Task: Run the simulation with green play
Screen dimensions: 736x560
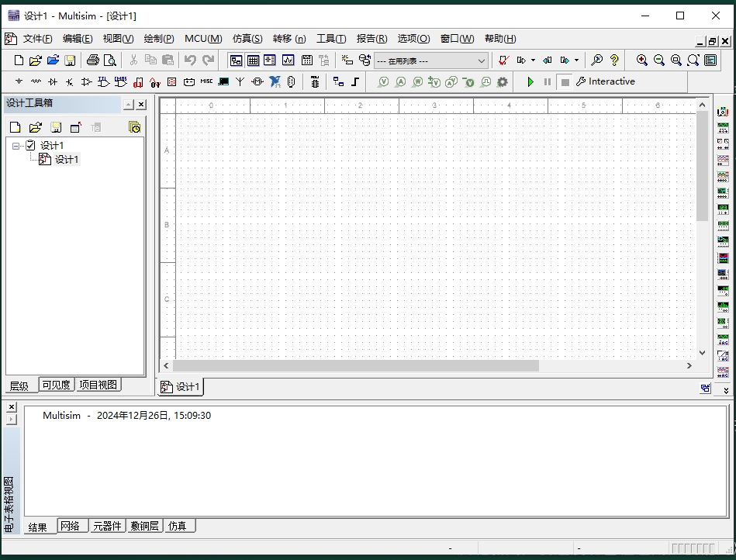Action: 530,81
